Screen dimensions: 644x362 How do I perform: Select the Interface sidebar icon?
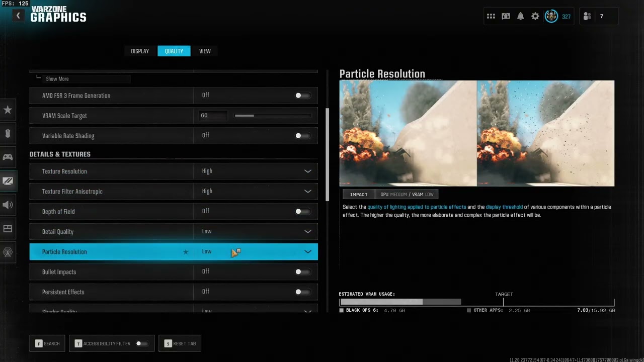click(x=8, y=228)
